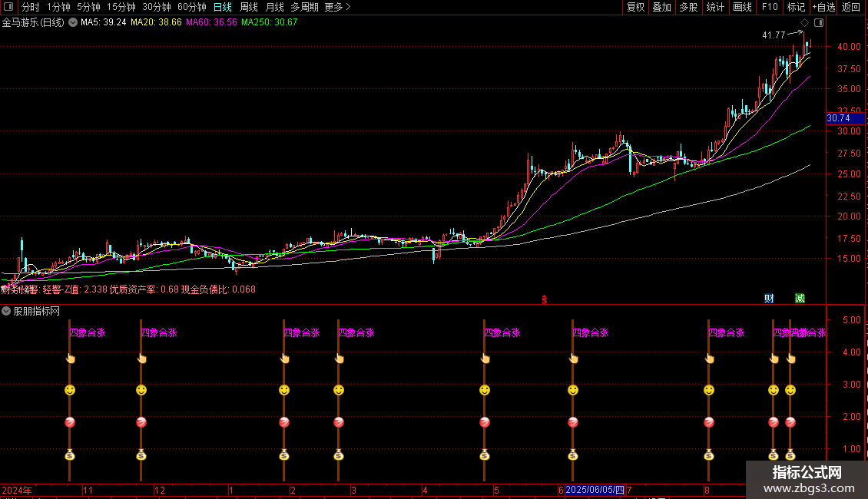The image size is (868, 499).
Task: Select the 日线 daily period tab
Action: (x=223, y=7)
